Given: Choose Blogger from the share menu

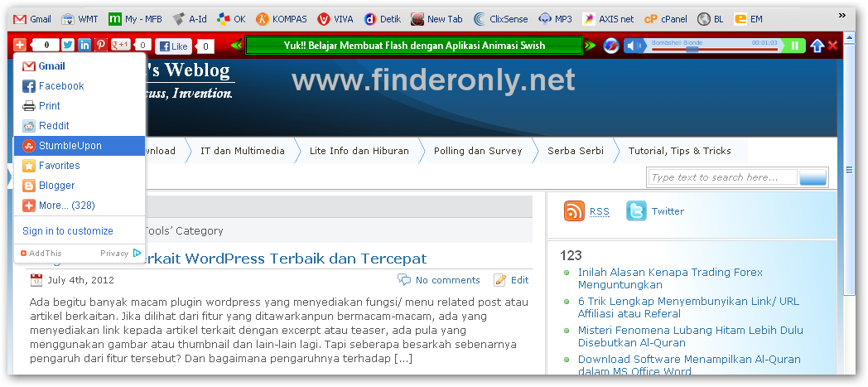Looking at the screenshot, I should (80, 186).
